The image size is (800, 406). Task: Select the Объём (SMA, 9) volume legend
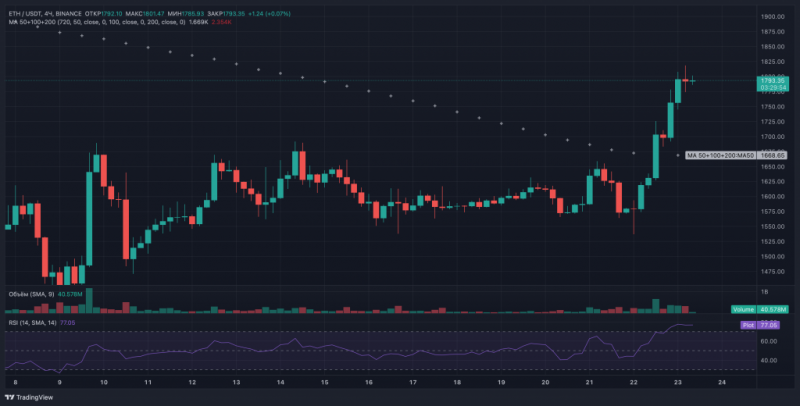pos(32,294)
